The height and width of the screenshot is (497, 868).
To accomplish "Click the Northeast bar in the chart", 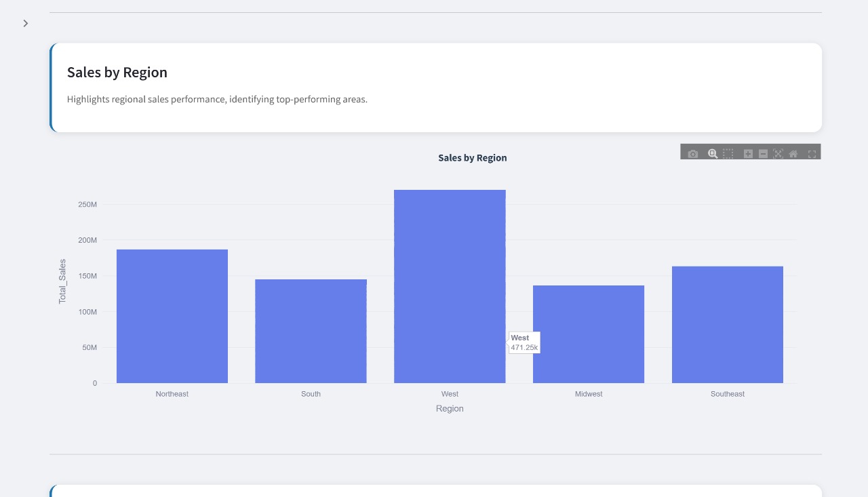I will point(172,316).
